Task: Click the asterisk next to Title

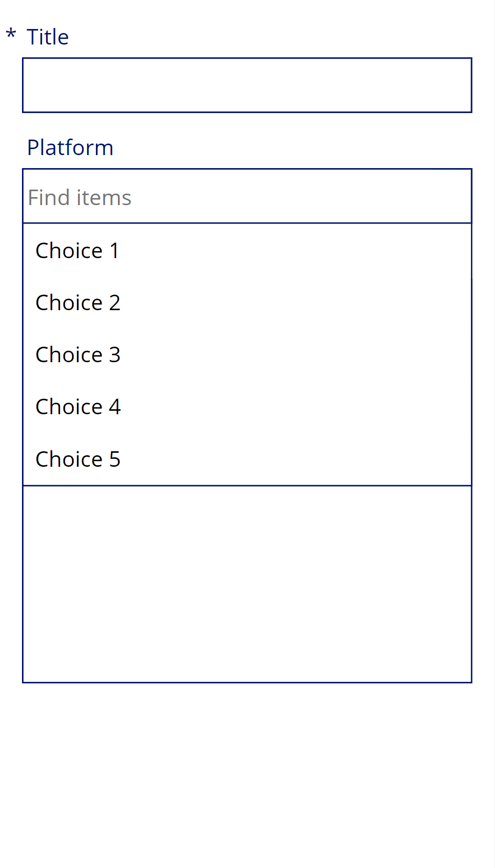Action: [x=10, y=35]
